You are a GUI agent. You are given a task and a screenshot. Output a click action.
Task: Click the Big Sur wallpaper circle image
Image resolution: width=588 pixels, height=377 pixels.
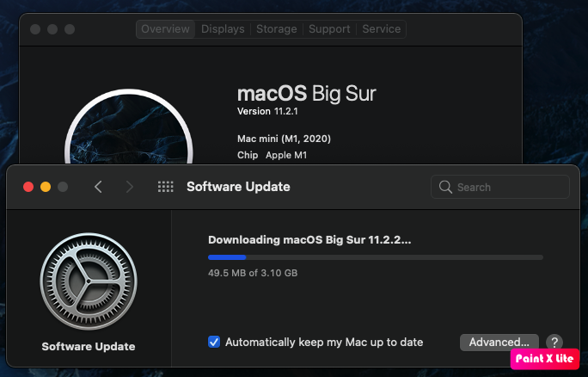(129, 127)
